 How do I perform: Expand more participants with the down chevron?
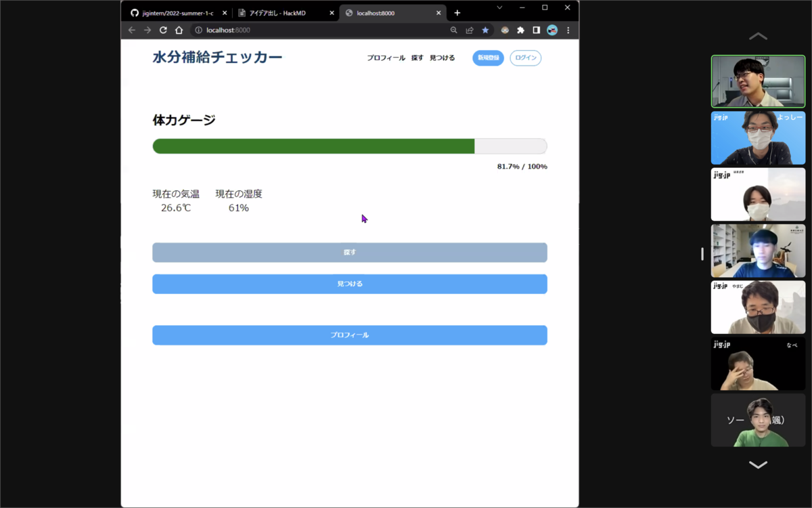(758, 465)
